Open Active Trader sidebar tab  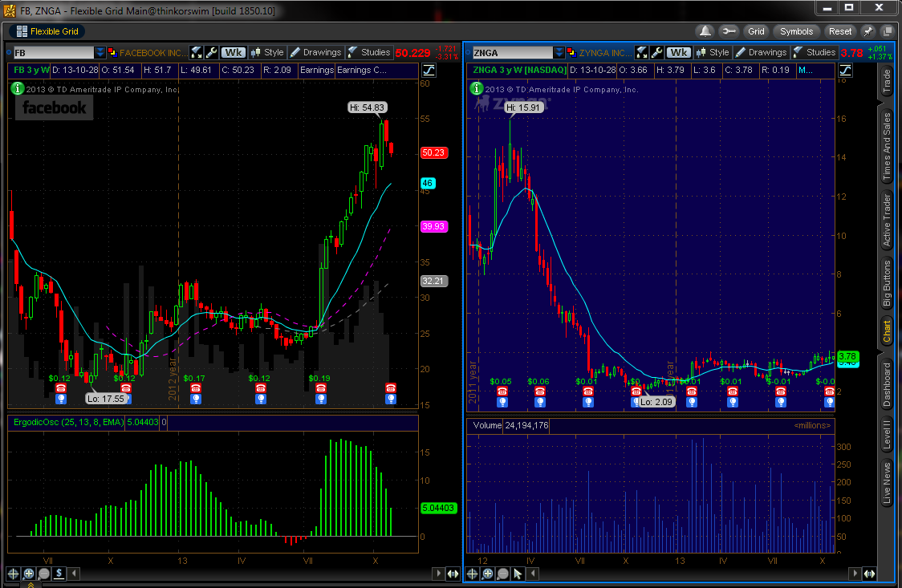coord(887,221)
